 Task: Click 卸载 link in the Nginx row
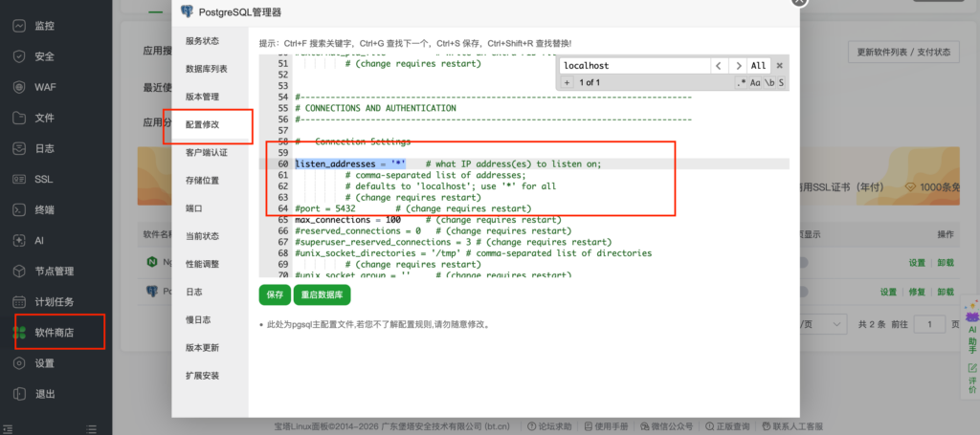click(946, 263)
